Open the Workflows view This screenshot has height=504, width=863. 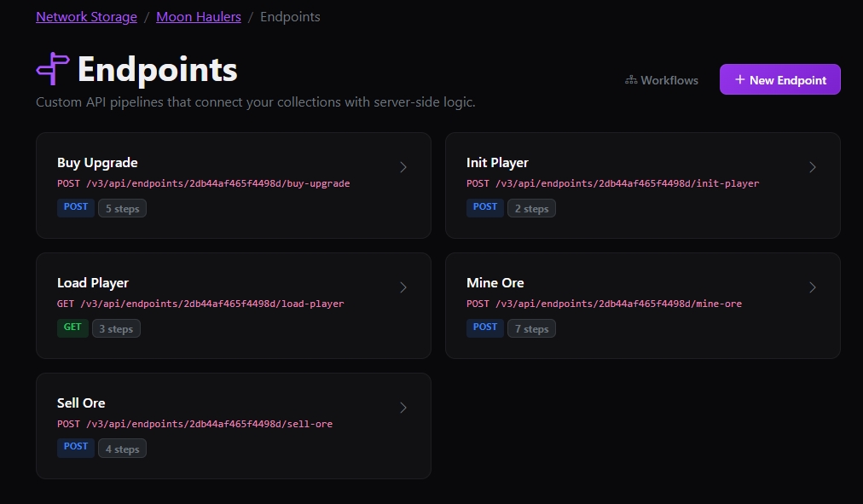click(662, 80)
